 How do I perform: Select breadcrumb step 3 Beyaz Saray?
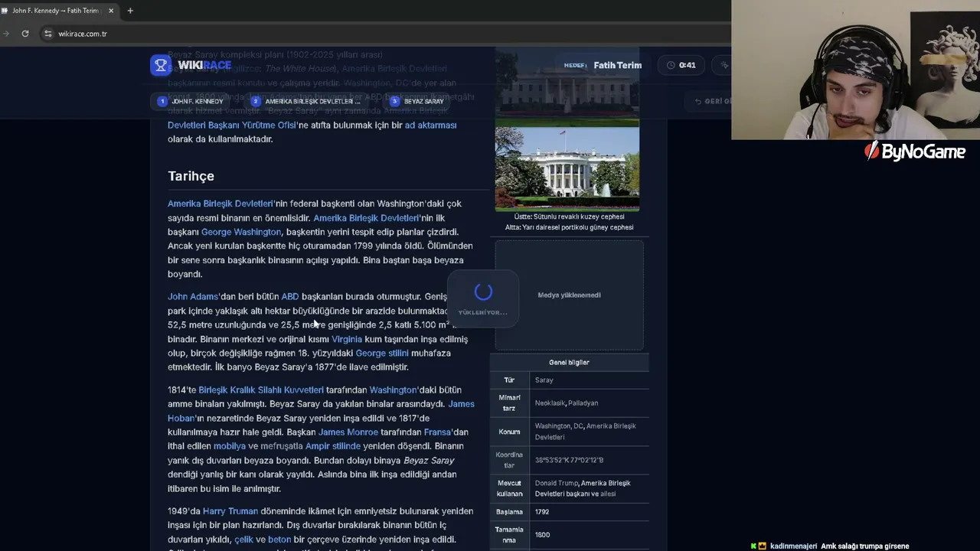coord(417,101)
